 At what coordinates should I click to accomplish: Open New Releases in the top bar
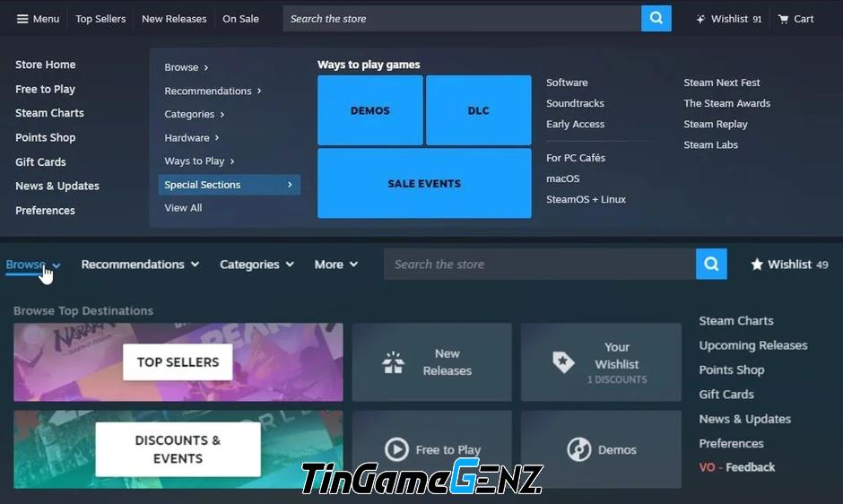click(174, 19)
